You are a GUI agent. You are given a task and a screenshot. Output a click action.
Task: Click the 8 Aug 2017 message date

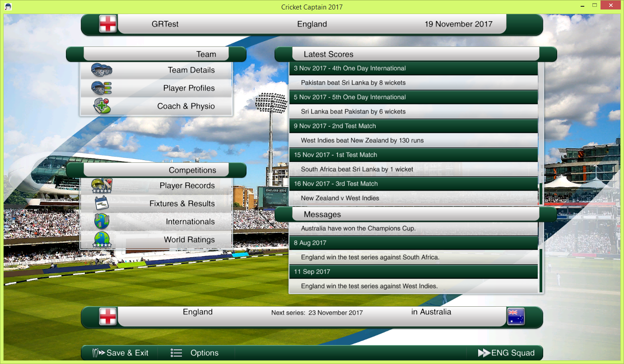click(414, 243)
